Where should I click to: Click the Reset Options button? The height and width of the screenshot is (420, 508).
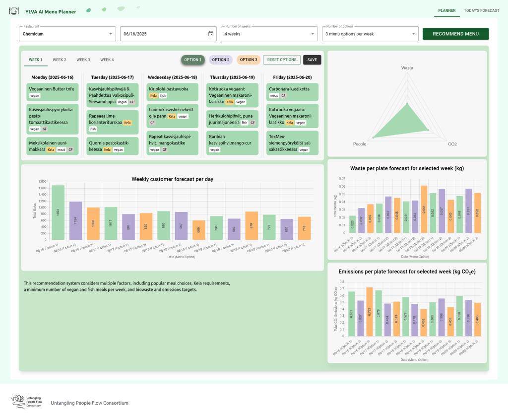[x=281, y=60]
